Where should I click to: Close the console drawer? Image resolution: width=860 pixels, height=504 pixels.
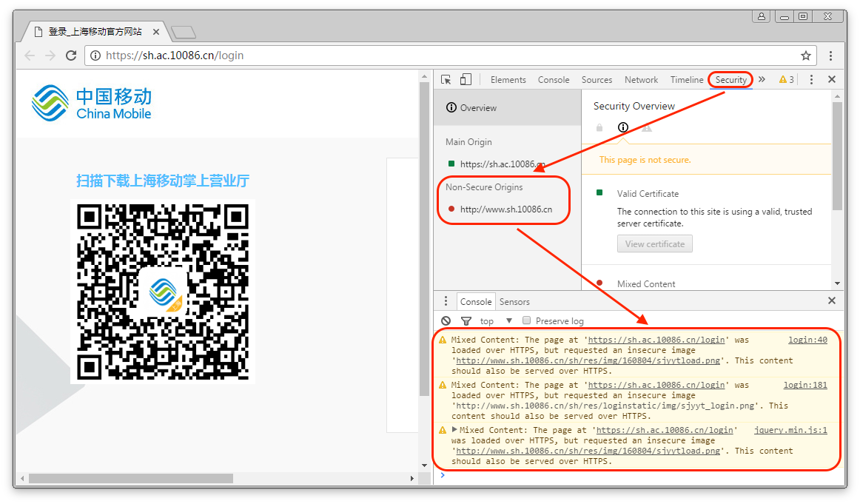pyautogui.click(x=831, y=300)
